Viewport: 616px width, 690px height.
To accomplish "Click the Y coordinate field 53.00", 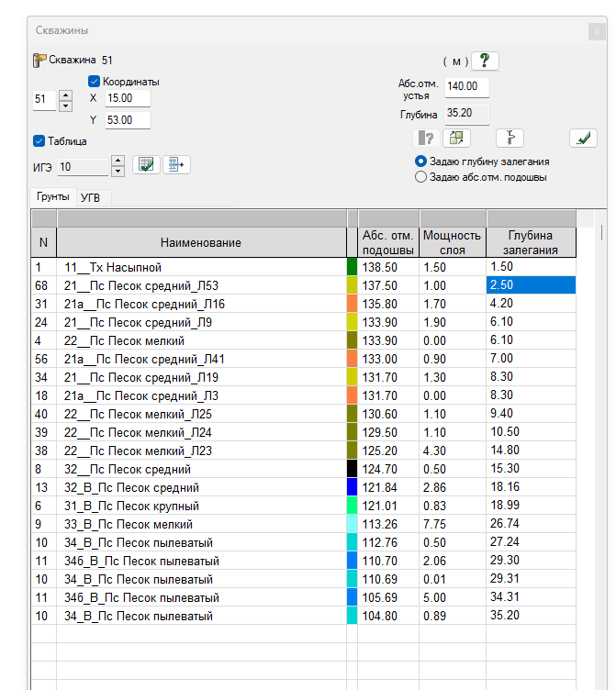I will click(128, 120).
